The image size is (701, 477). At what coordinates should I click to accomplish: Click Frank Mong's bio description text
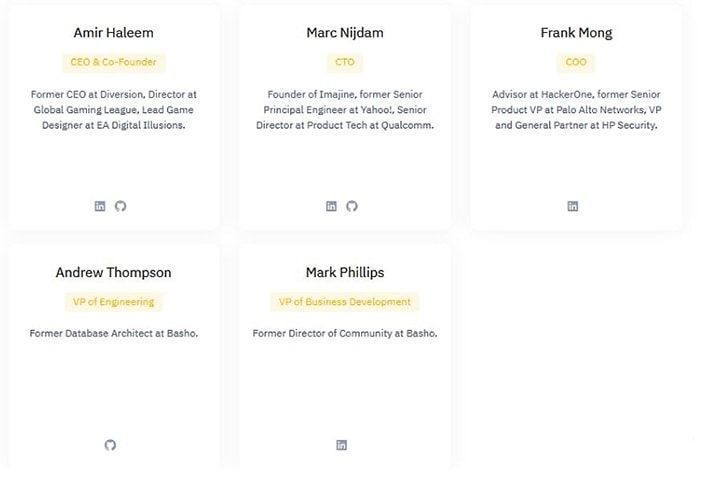[x=576, y=110]
